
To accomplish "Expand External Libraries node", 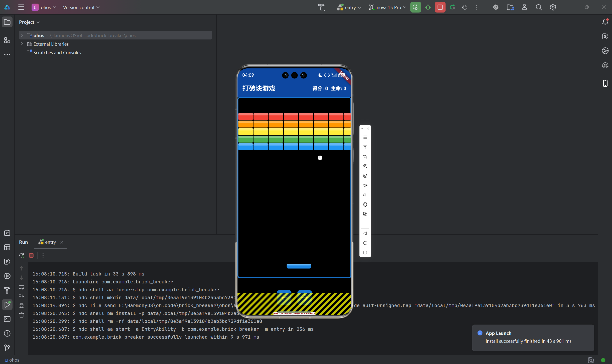I will [22, 44].
